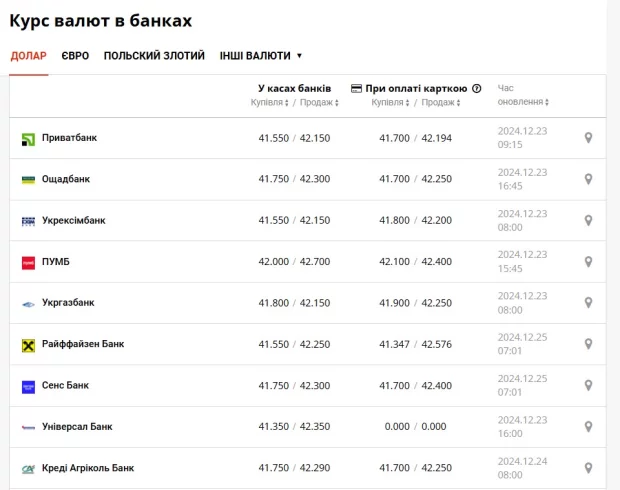Sort by cash desk Купівля column
620x490 pixels.
pos(270,102)
